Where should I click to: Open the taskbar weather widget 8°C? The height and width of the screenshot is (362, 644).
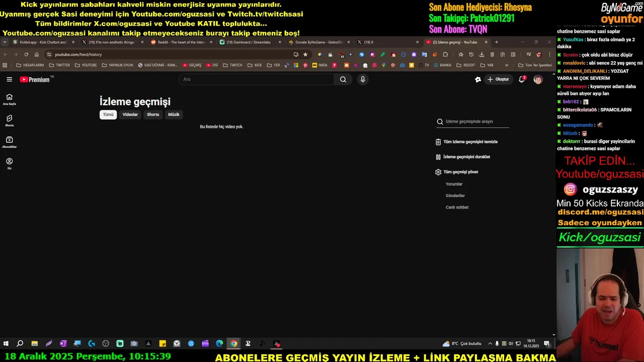[x=462, y=344]
